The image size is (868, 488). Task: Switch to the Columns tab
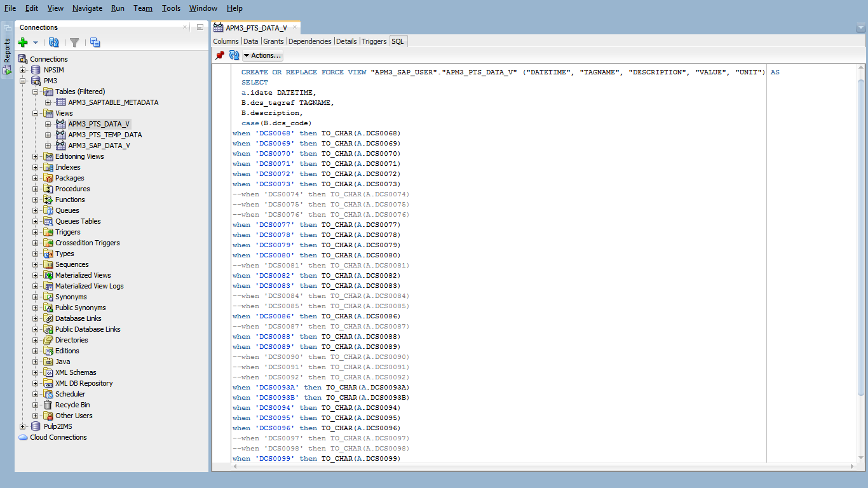pos(226,41)
